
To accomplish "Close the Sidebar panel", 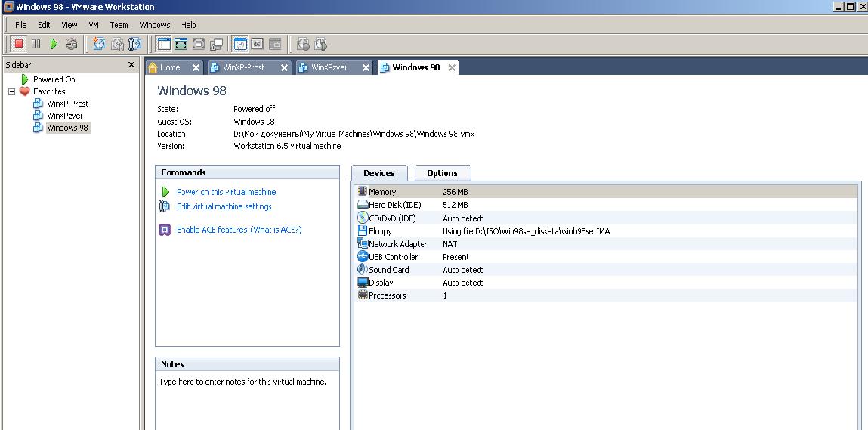I will click(131, 65).
